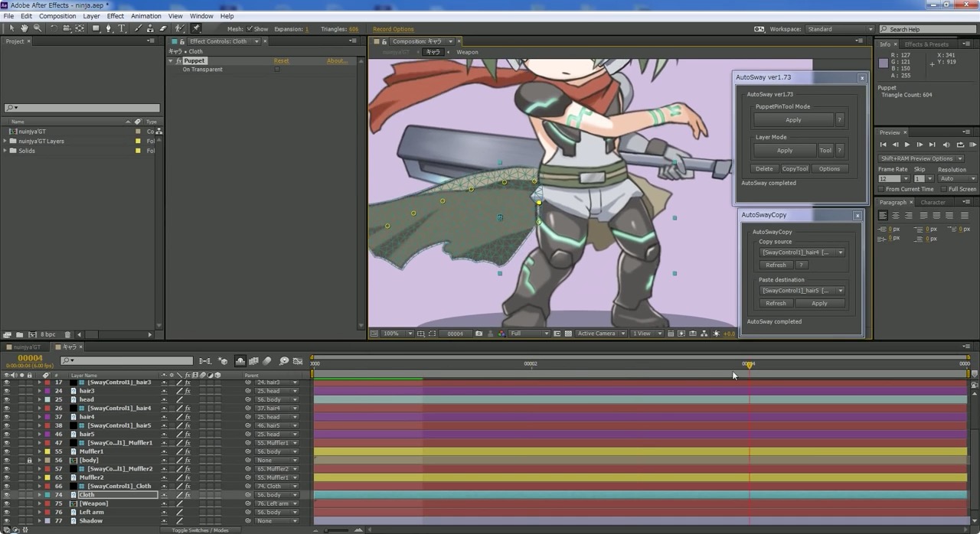980x534 pixels.
Task: Select the Zoom magnifier tool
Action: pos(38,29)
